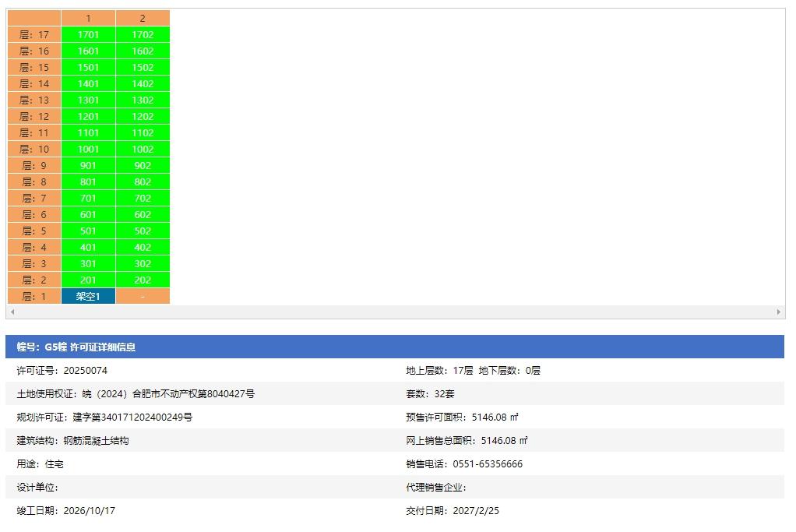Viewport: 796px width, 532px height.
Task: Click sales phone 0551-65356666
Action: coord(488,464)
